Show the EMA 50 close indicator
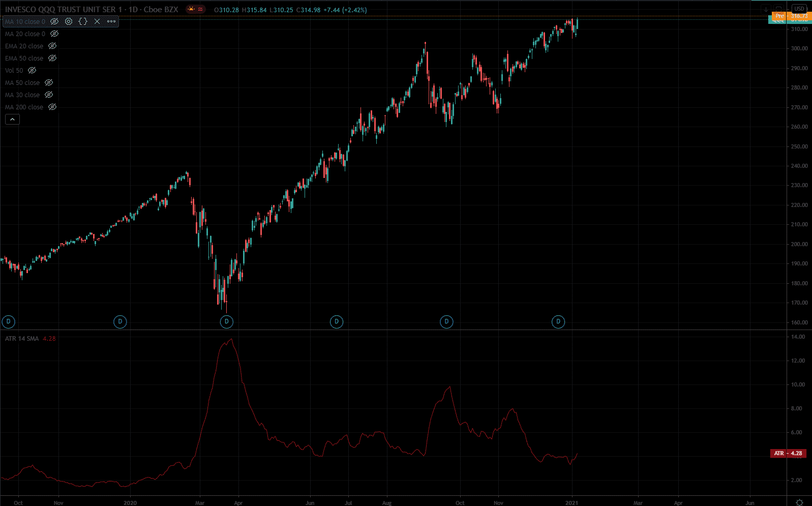 (x=52, y=58)
